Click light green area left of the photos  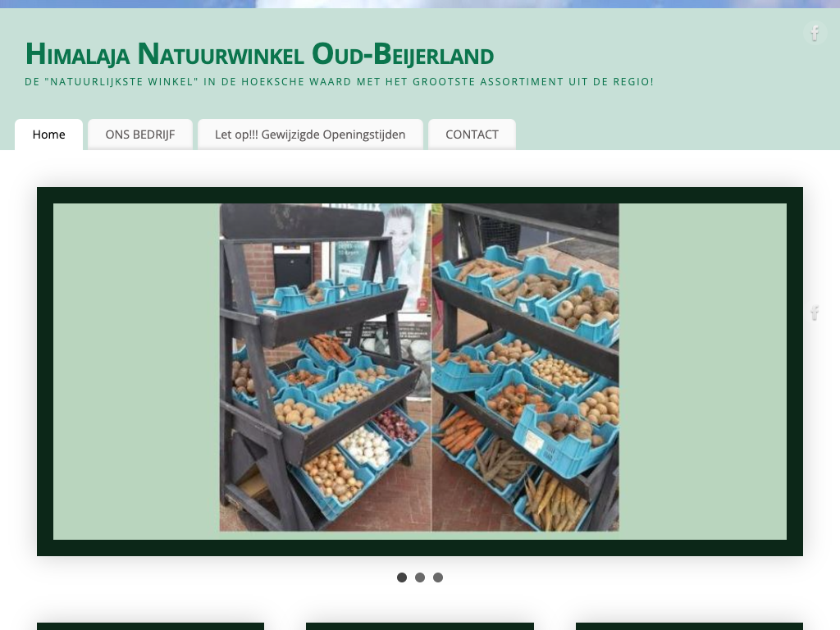pyautogui.click(x=135, y=371)
